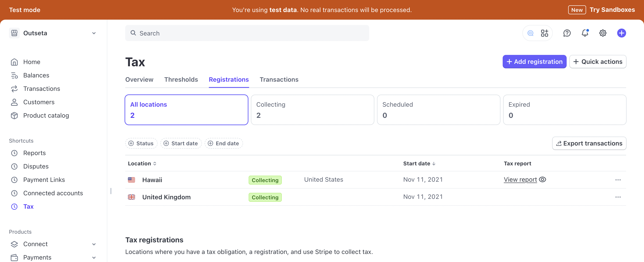The width and height of the screenshot is (644, 262).
Task: Click Export transactions button
Action: (x=589, y=143)
